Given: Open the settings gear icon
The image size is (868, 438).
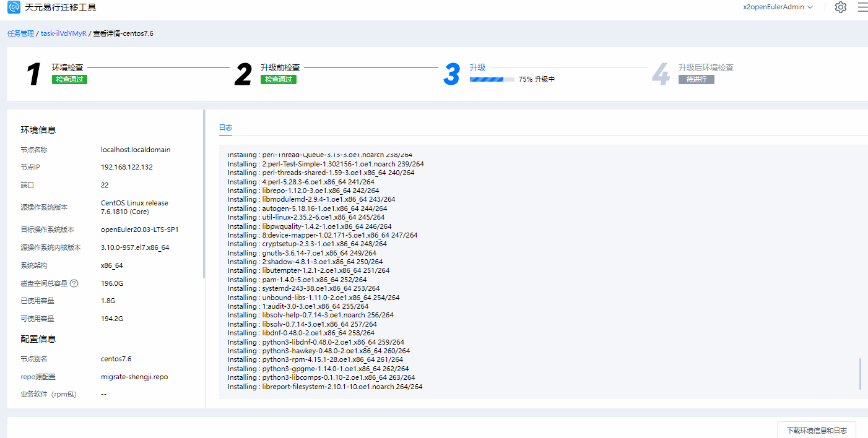Looking at the screenshot, I should (x=840, y=7).
